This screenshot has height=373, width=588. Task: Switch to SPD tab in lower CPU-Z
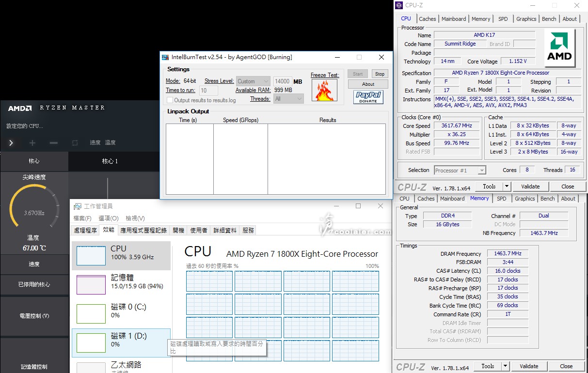tap(502, 199)
